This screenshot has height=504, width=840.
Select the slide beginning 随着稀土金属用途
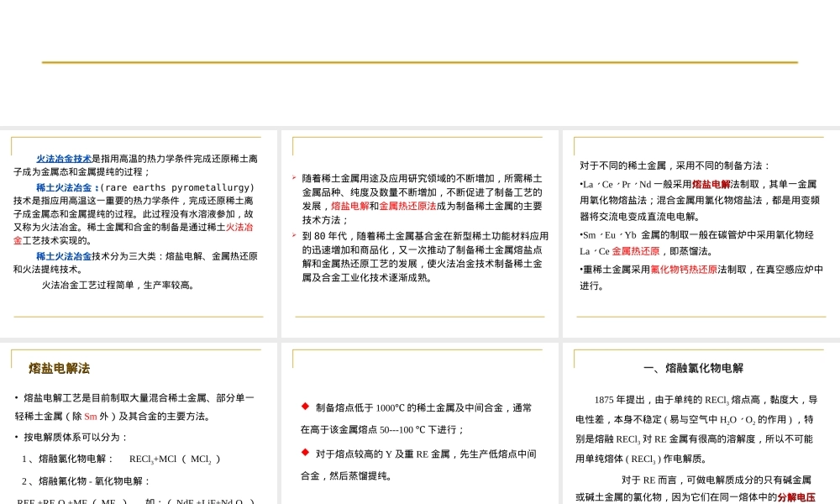(x=419, y=234)
